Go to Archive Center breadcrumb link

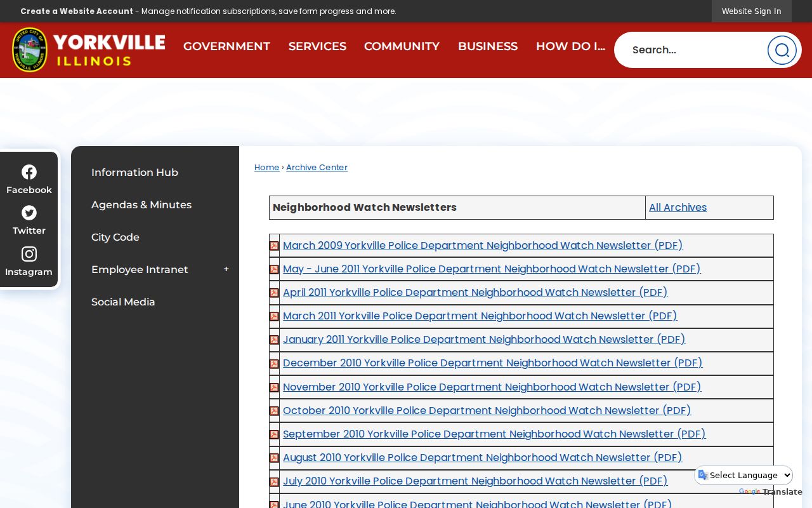pyautogui.click(x=317, y=167)
